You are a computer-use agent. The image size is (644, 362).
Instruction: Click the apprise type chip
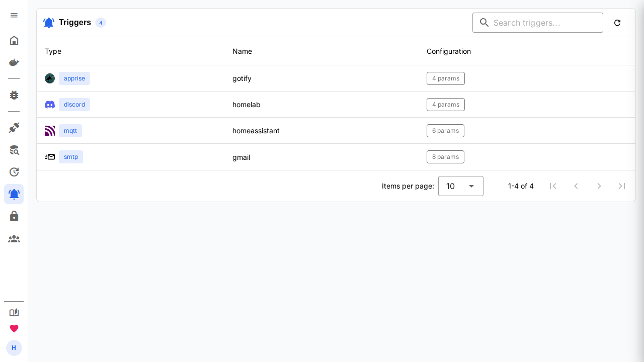tap(74, 78)
